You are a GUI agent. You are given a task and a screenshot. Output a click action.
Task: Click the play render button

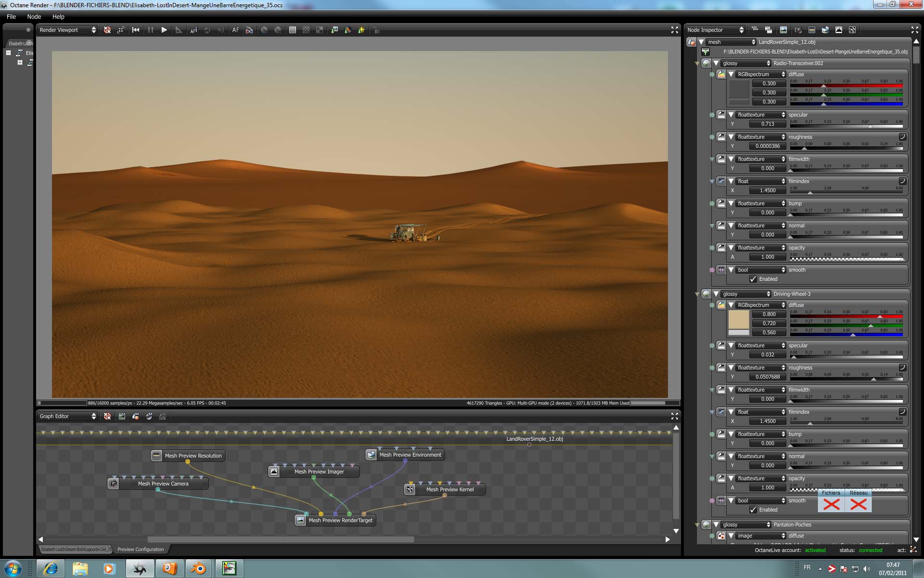pyautogui.click(x=164, y=30)
